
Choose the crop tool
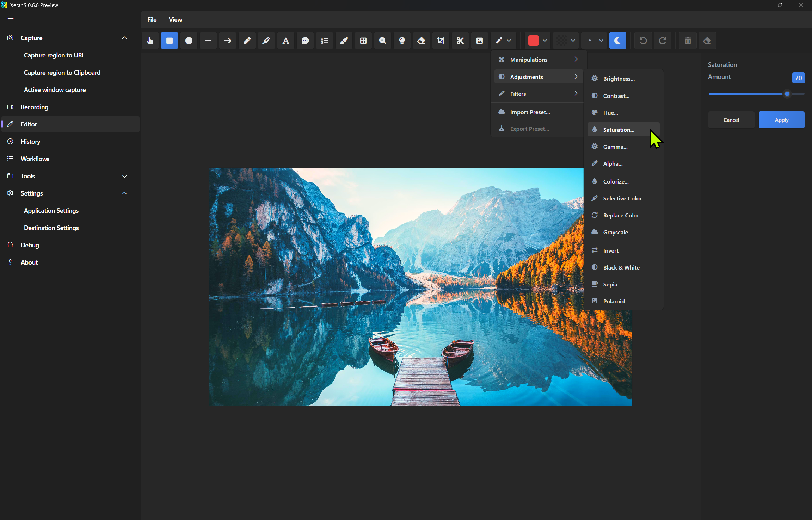tap(441, 41)
